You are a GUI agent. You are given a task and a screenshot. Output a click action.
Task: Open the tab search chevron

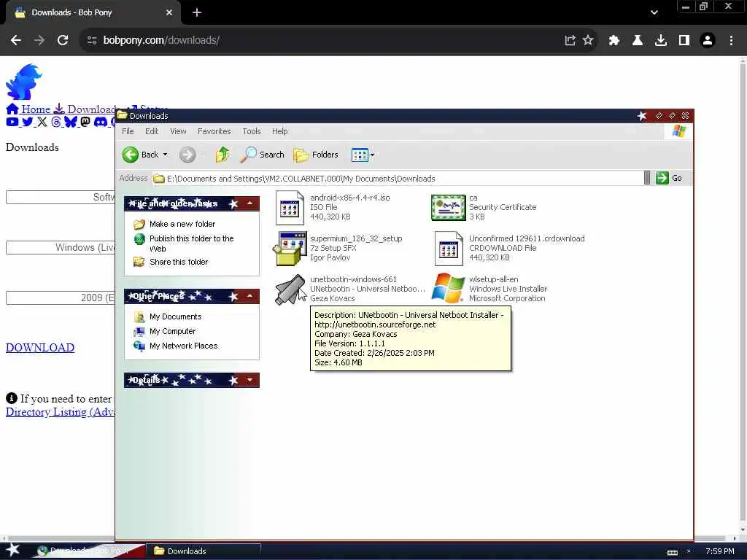pos(654,12)
